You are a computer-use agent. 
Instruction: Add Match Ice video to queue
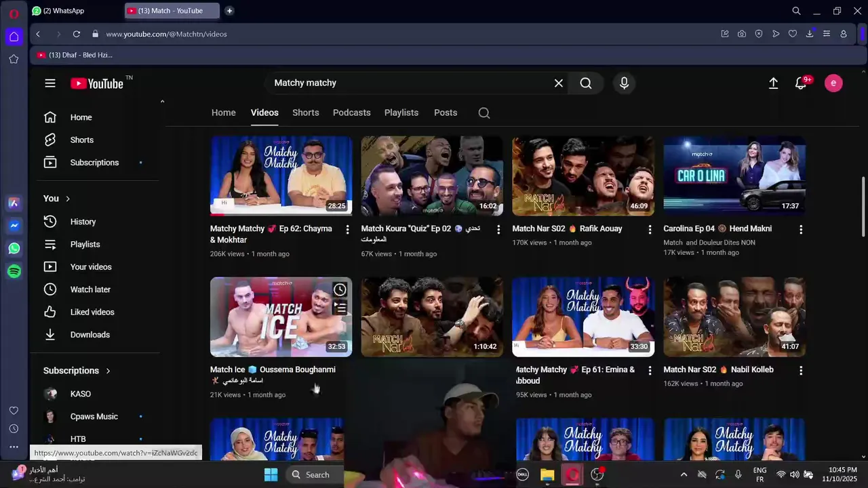[x=340, y=308]
